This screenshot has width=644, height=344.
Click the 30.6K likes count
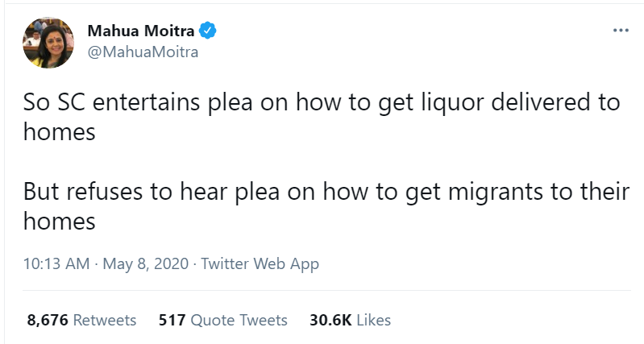[x=330, y=320]
